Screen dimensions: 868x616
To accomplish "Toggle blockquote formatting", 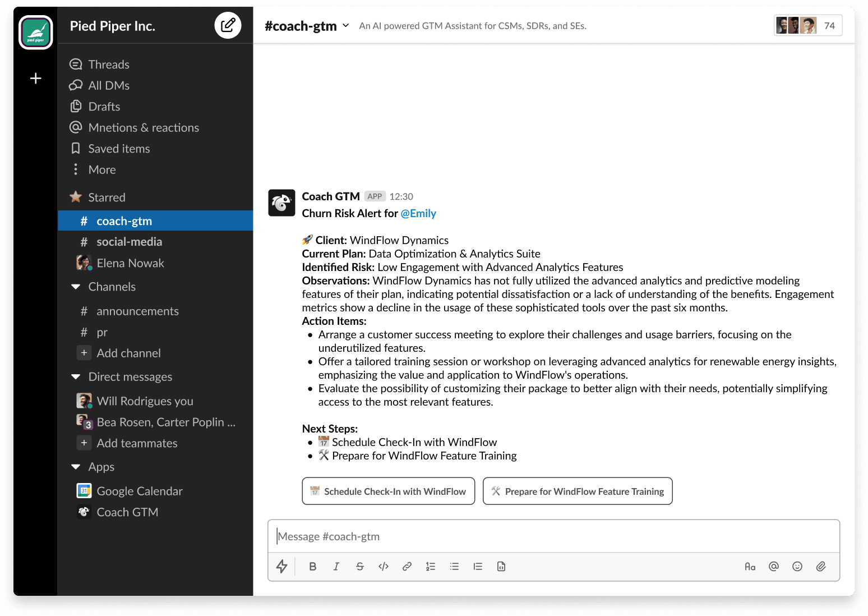I will point(478,567).
